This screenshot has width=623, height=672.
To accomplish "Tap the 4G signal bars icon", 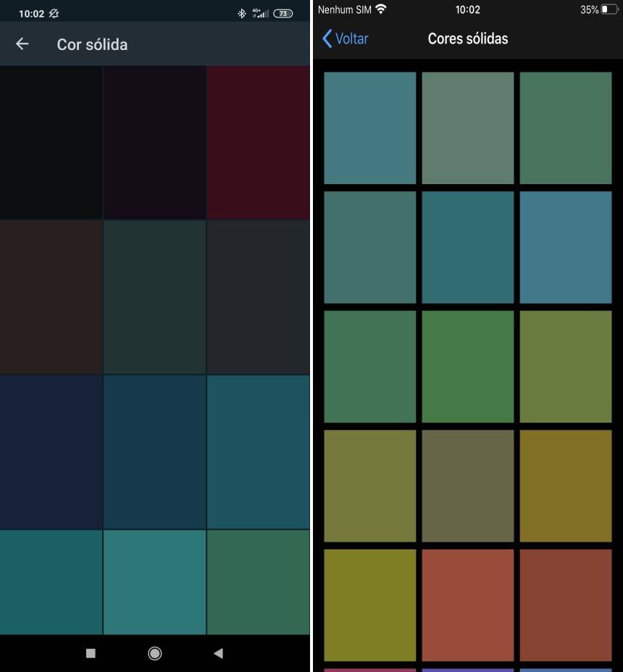I will coord(260,13).
